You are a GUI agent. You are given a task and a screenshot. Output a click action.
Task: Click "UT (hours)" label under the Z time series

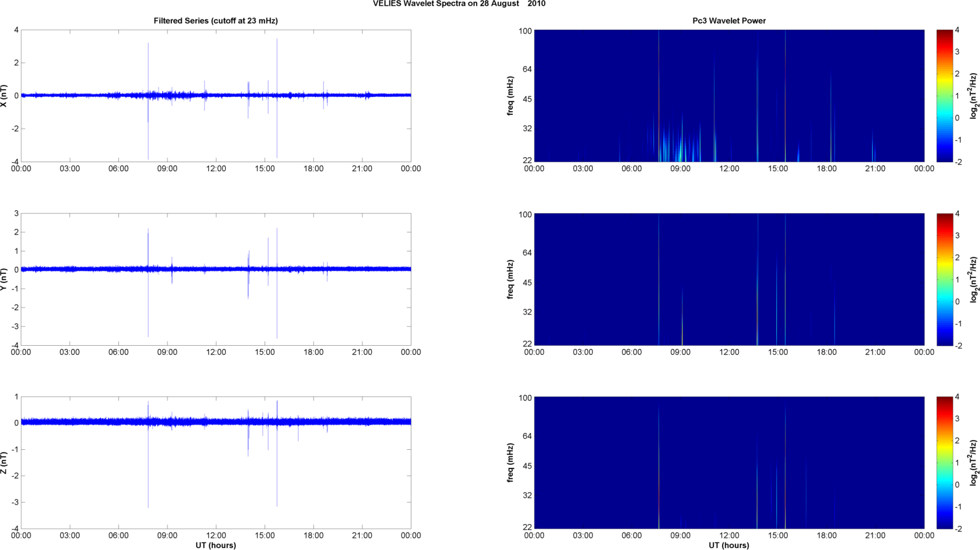pyautogui.click(x=216, y=545)
